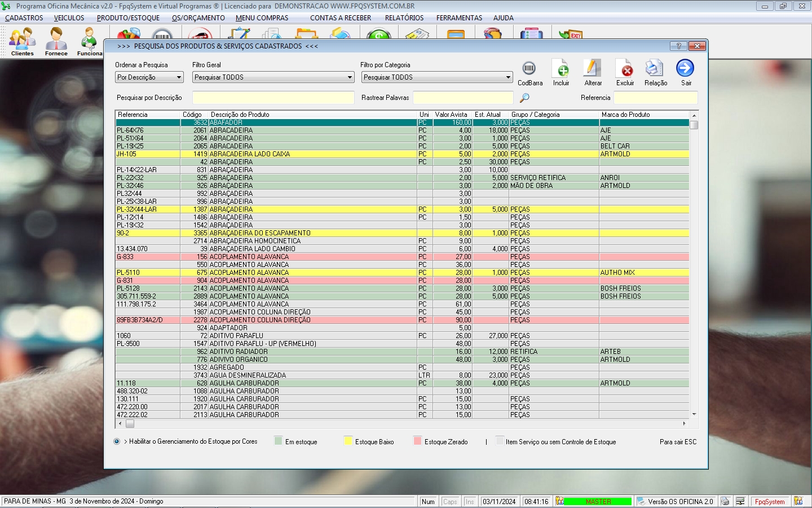Screen dimensions: 812x508
Task: Click the Valor Avista column header
Action: pos(451,115)
